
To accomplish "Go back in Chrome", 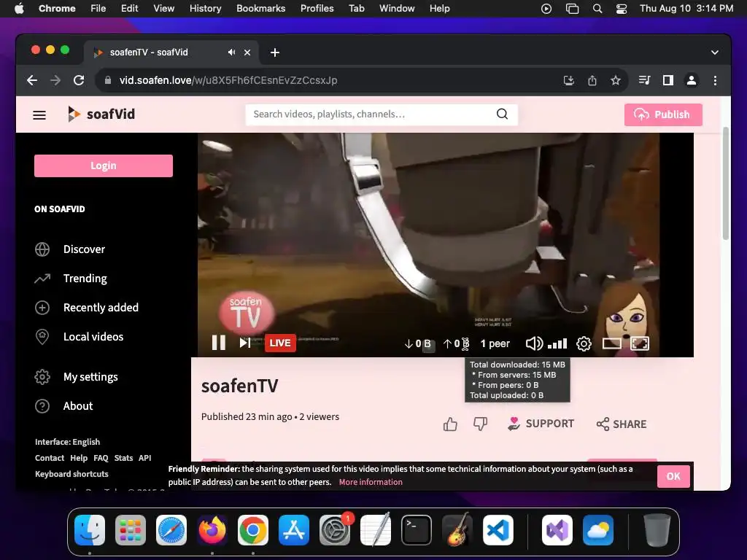I will [x=32, y=80].
